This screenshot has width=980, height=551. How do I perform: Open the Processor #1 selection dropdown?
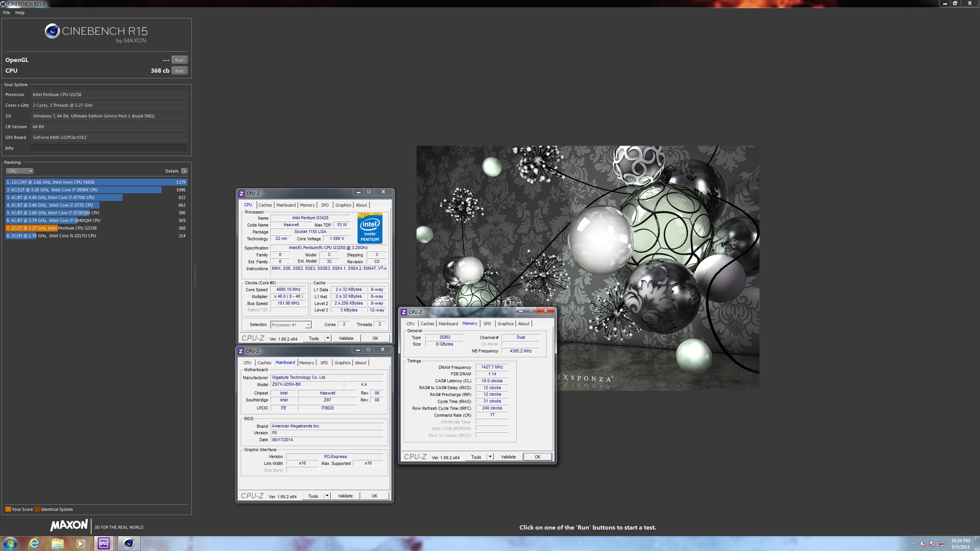(x=291, y=325)
